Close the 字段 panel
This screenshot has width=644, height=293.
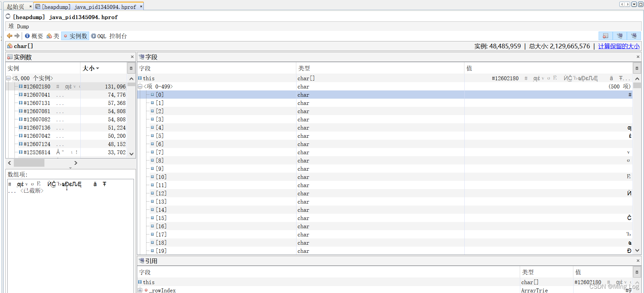click(638, 57)
